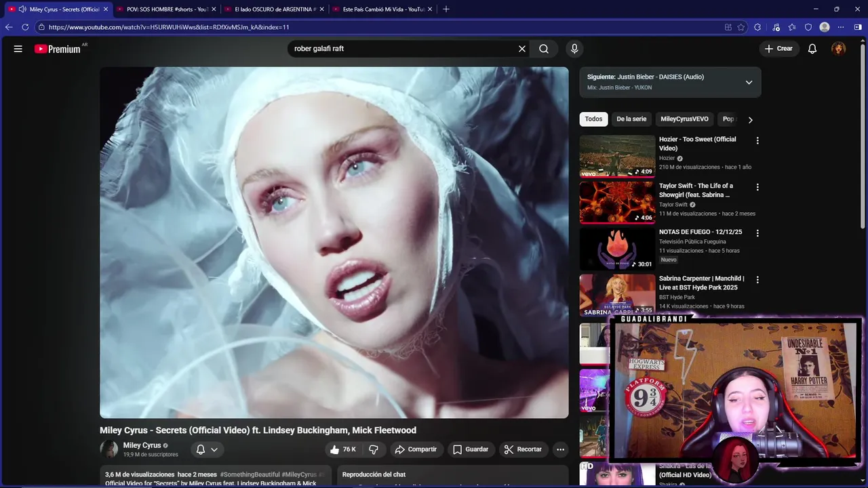This screenshot has height=488, width=868.
Task: Expand the Siguiente playlist panel
Action: coord(749,82)
